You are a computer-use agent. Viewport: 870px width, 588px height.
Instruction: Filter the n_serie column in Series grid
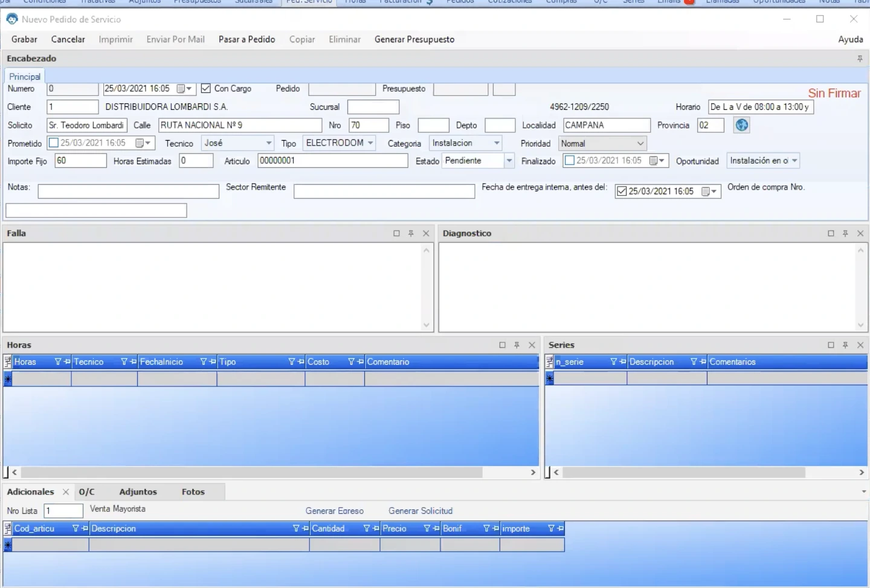(614, 362)
